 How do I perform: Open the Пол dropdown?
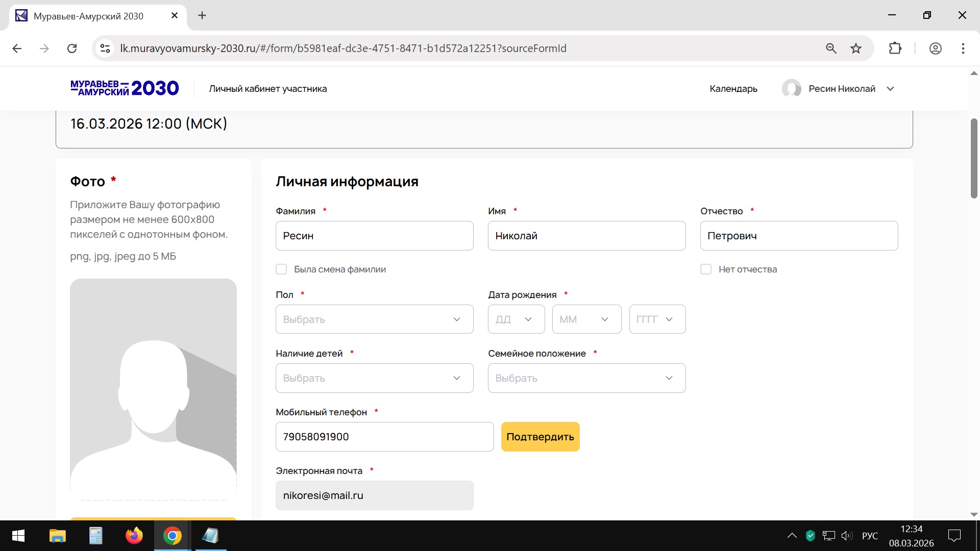(x=374, y=319)
